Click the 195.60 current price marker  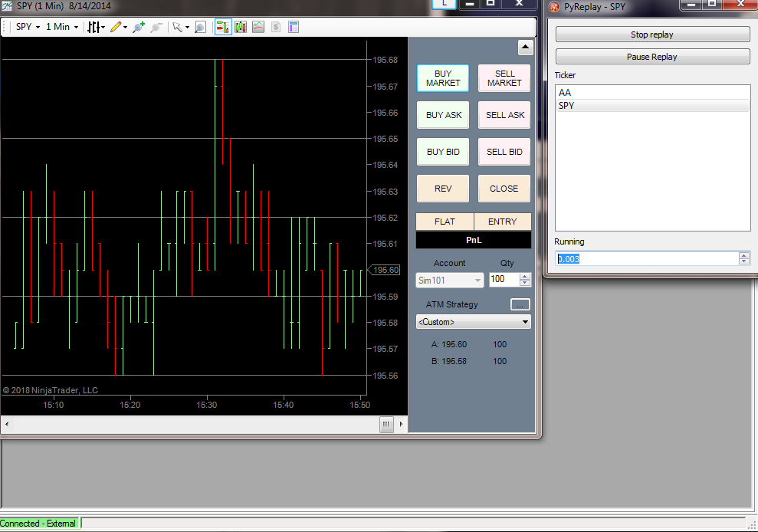(386, 270)
